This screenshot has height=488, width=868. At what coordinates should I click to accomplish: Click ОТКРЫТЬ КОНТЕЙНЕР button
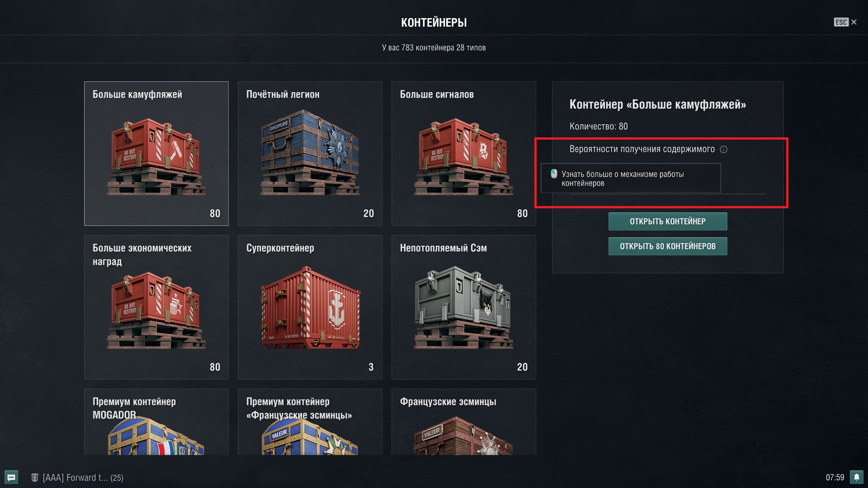(x=668, y=221)
